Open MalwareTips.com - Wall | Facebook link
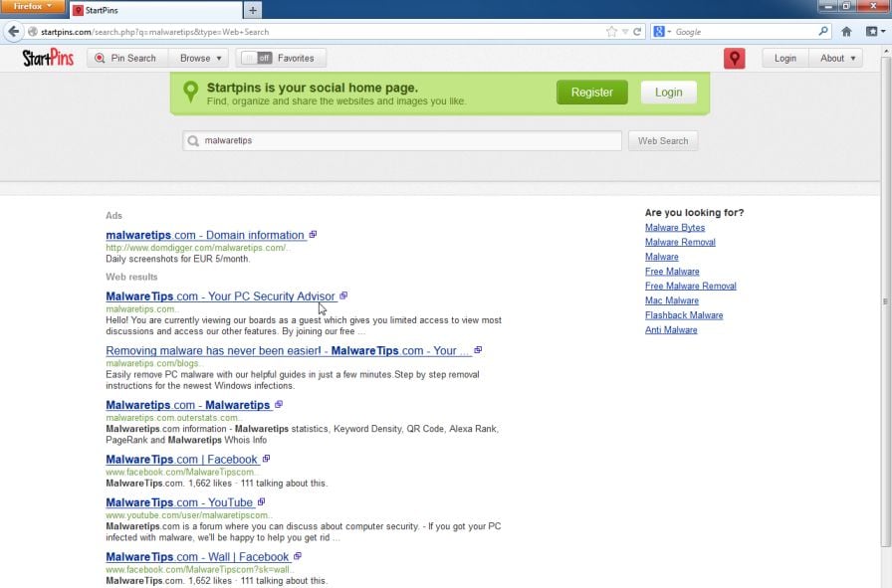Viewport: 892px width, 588px height. (x=198, y=557)
